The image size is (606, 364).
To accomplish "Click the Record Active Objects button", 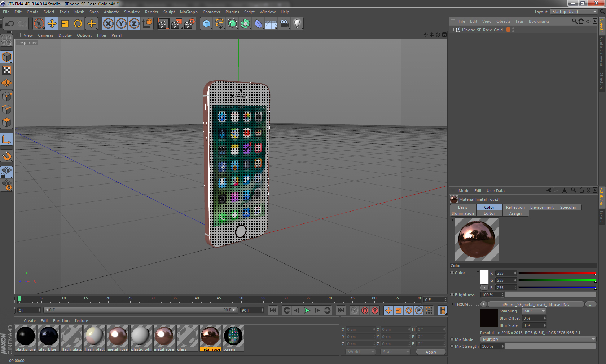I will (x=355, y=310).
